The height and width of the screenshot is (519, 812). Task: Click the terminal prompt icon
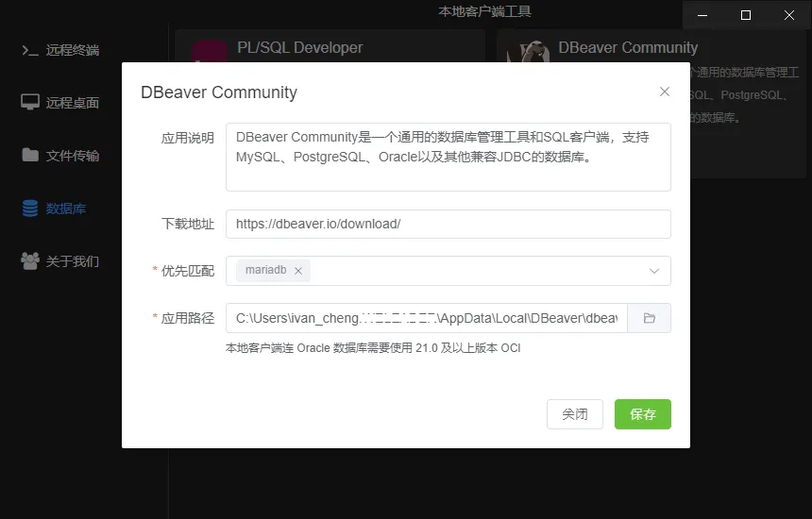click(30, 50)
